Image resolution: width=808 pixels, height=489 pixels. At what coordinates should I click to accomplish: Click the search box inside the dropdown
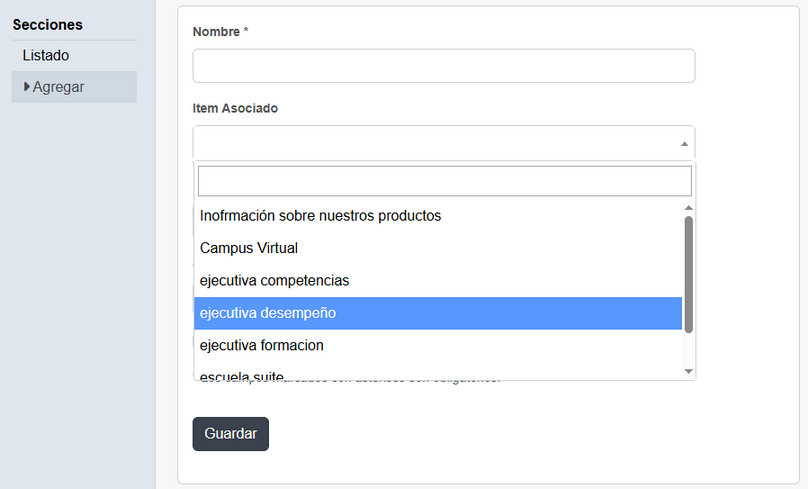[x=444, y=181]
